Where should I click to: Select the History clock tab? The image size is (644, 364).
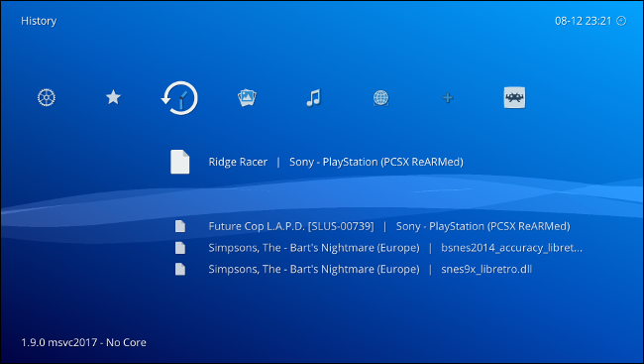[x=179, y=98]
